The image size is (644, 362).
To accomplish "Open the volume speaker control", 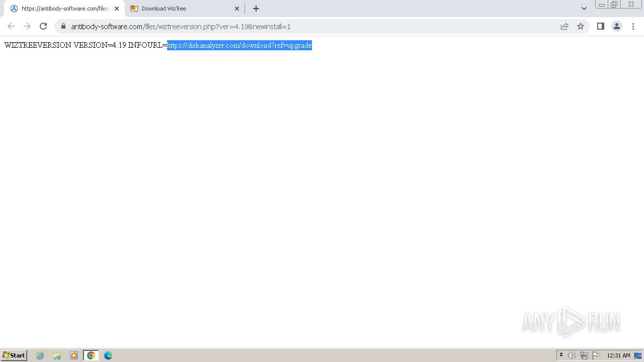I will tap(572, 355).
